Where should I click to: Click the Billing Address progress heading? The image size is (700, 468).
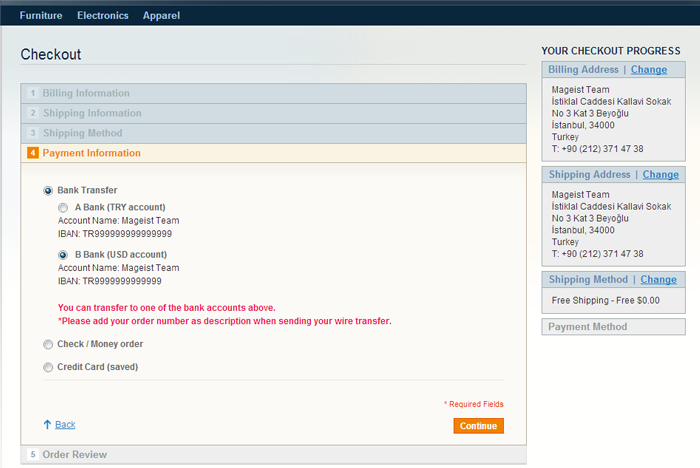click(583, 70)
